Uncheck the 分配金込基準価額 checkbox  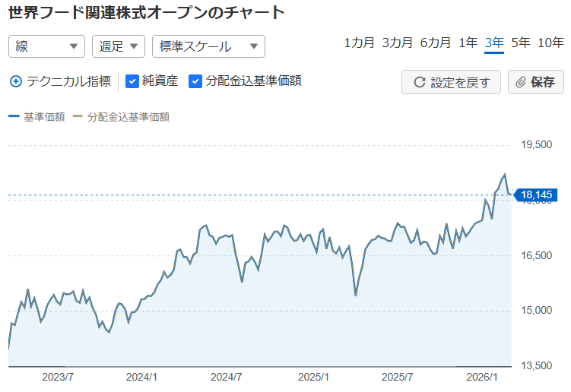coord(195,81)
